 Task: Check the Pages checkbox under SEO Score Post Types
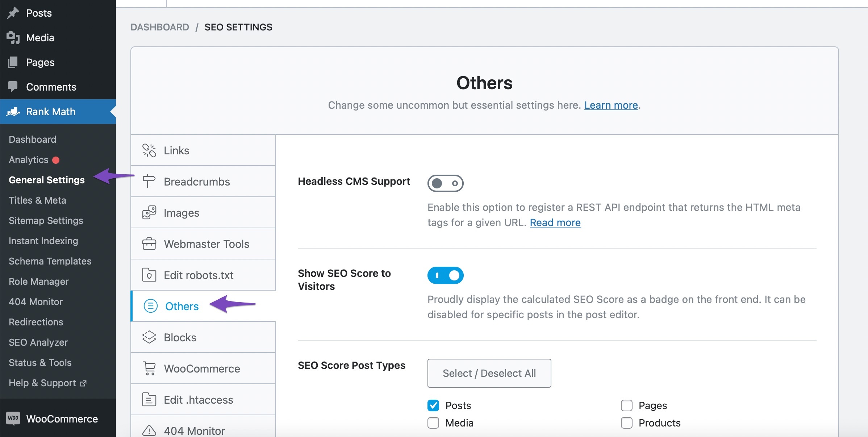click(x=626, y=405)
